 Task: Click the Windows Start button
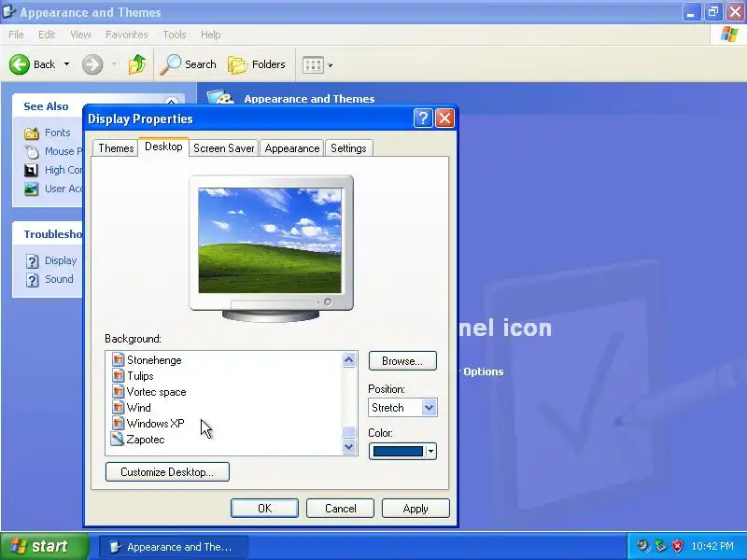tap(45, 546)
